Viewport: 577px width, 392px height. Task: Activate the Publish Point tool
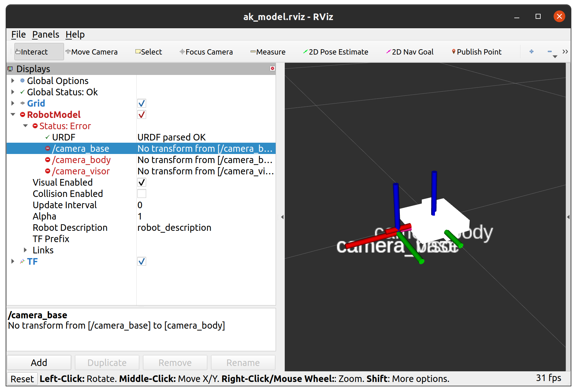476,51
